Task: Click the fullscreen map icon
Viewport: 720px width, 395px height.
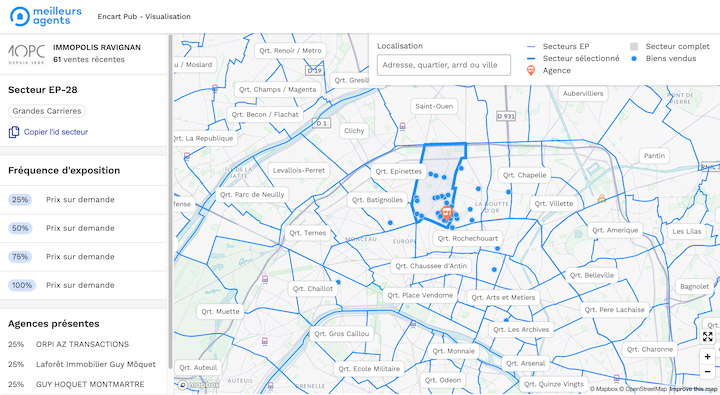Action: tap(708, 336)
